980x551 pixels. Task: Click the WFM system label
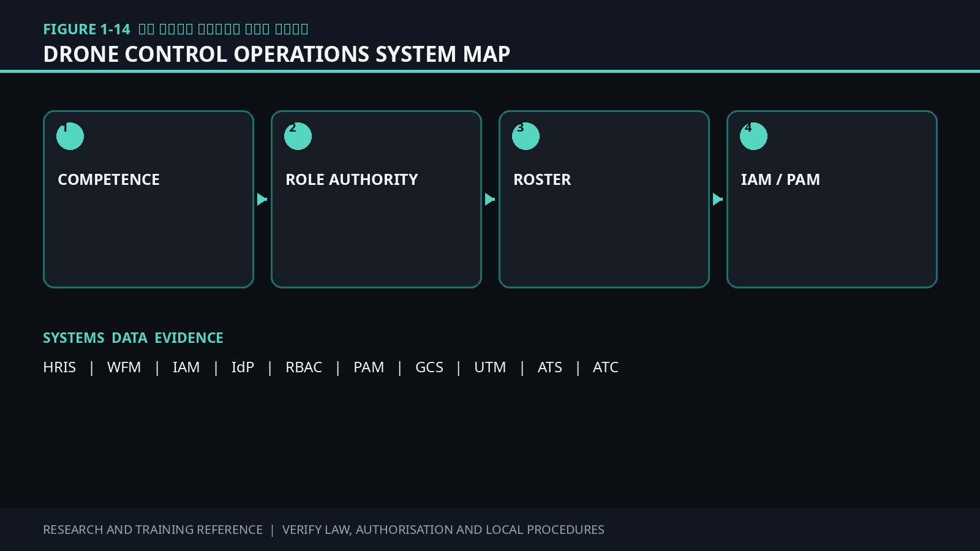click(124, 367)
